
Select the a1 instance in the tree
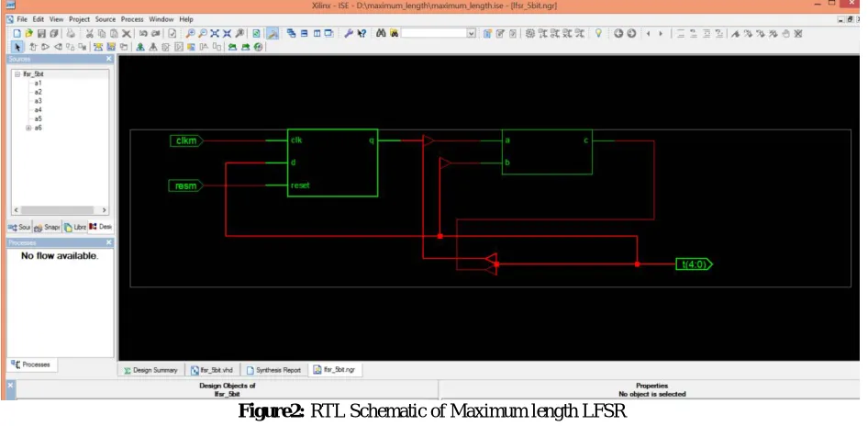point(39,84)
